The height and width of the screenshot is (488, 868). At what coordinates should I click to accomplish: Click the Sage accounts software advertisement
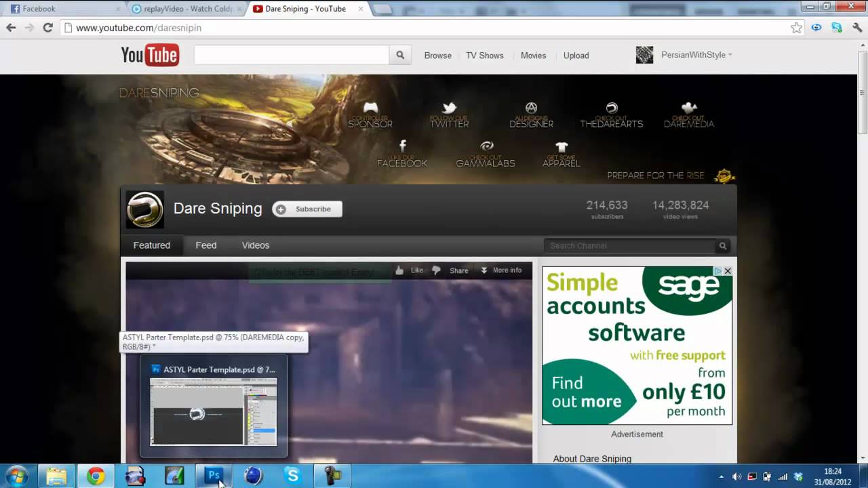coord(637,345)
